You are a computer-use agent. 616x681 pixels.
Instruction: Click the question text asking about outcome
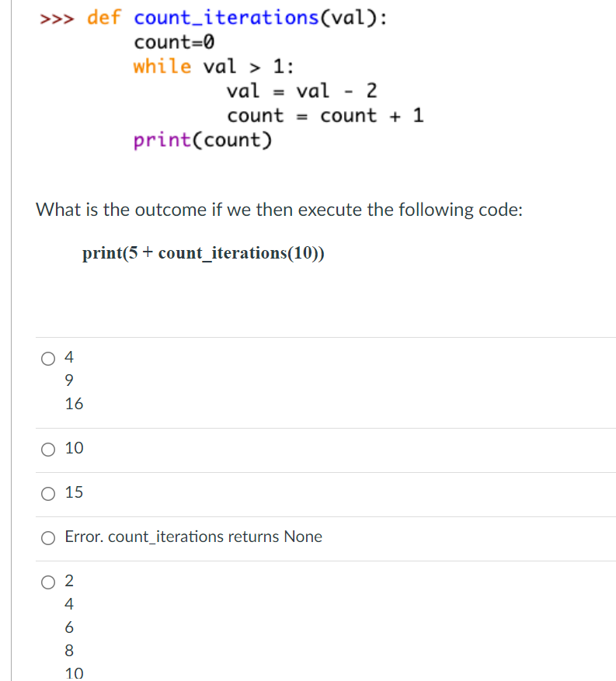(279, 209)
